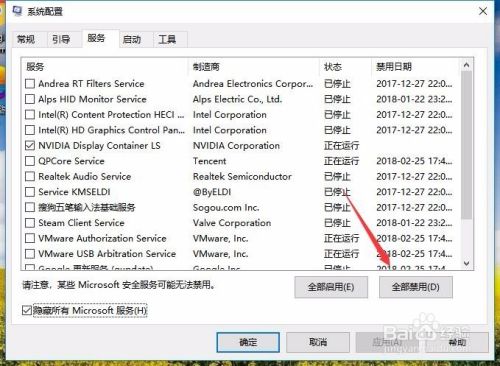Check Alps HID Monitor Service checkbox
Screen dimensions: 500x366
30,99
